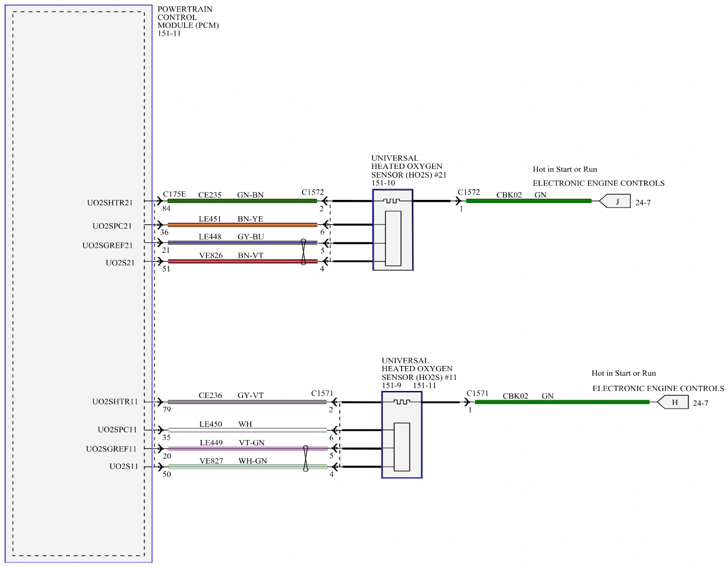The width and height of the screenshot is (728, 567).
Task: Select the UO2SGREF11 pin label
Action: click(111, 449)
